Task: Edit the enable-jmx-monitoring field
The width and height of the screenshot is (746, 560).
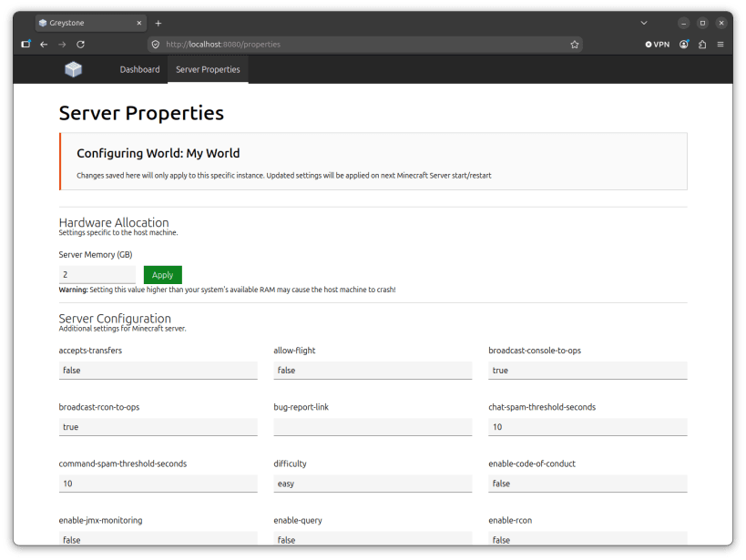Action: 158,538
